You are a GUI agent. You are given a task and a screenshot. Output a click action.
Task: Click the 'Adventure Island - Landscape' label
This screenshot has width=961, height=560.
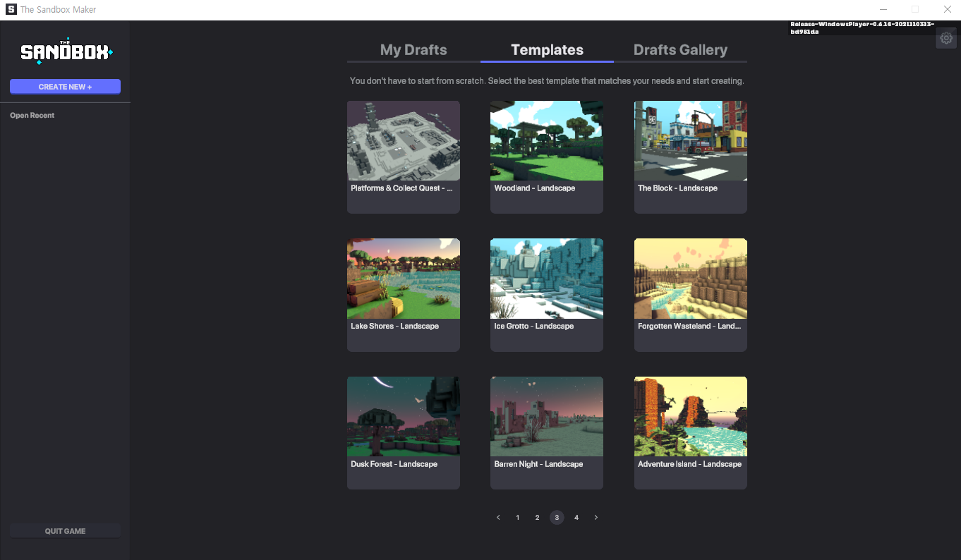click(689, 464)
